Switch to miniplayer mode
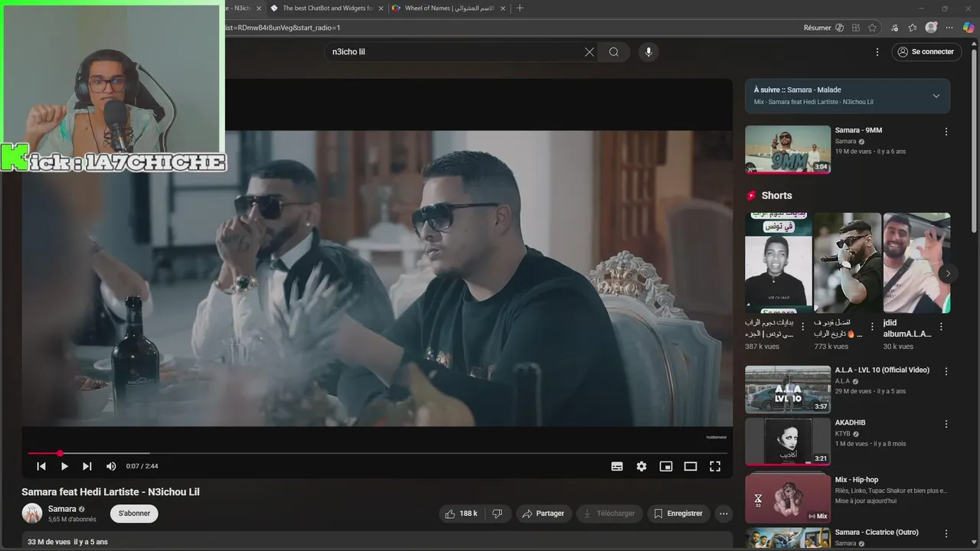The width and height of the screenshot is (980, 551). coord(666,466)
